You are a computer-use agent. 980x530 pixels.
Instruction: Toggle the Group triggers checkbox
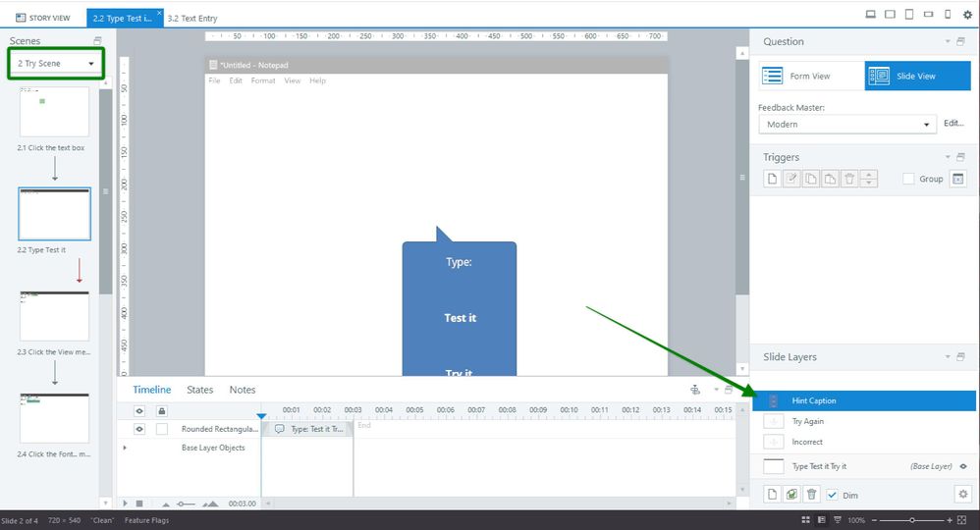point(908,179)
